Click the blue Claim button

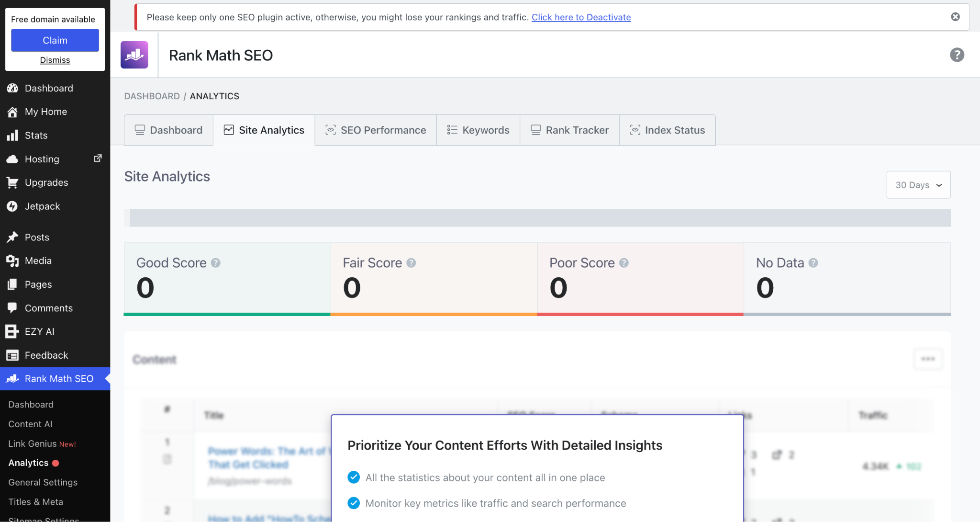pyautogui.click(x=55, y=40)
